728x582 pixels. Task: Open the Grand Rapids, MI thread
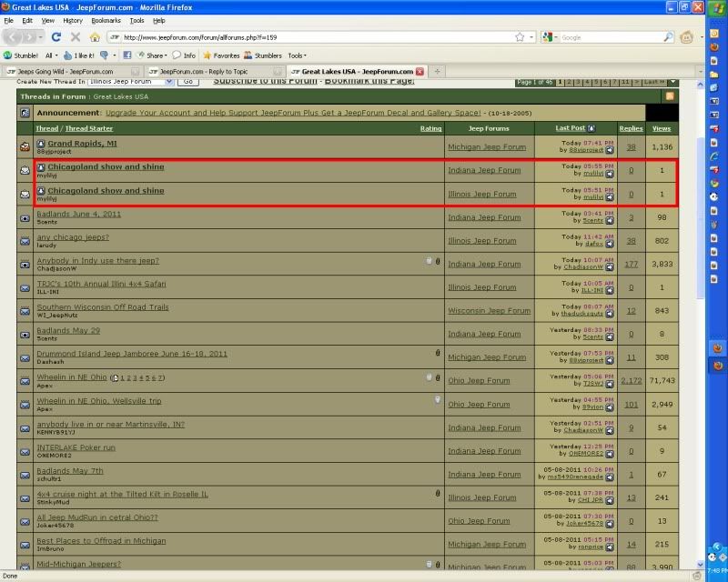[x=82, y=144]
